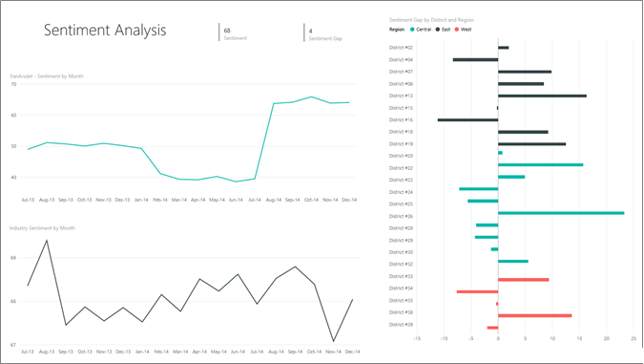Select the District #26 teal bar

(x=561, y=213)
